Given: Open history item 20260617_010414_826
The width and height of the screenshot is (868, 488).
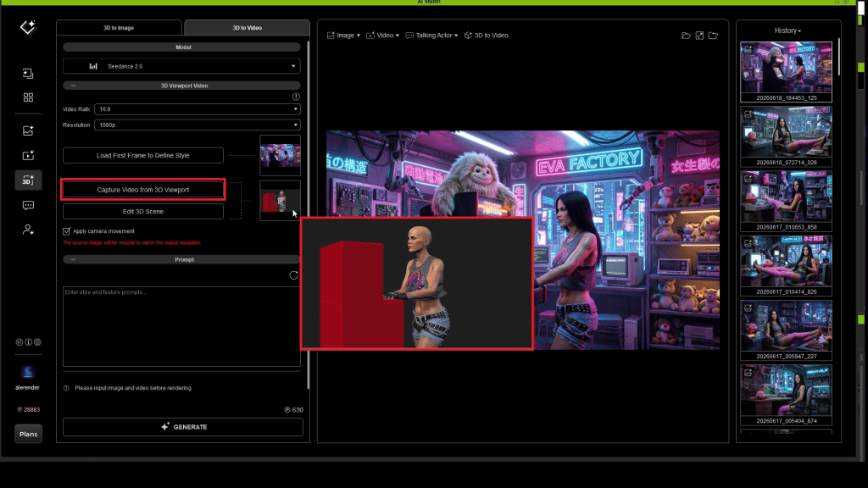Looking at the screenshot, I should coord(786,266).
